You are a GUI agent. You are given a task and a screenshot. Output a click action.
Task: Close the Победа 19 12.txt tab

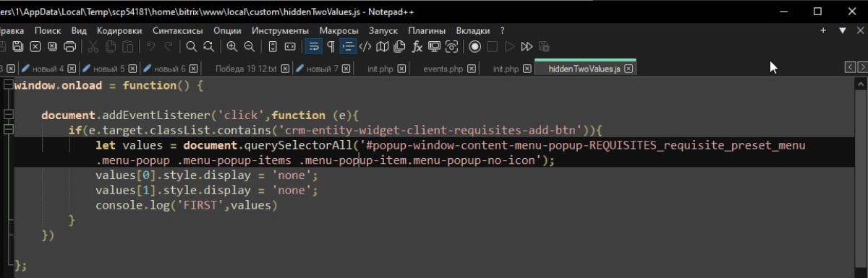285,69
